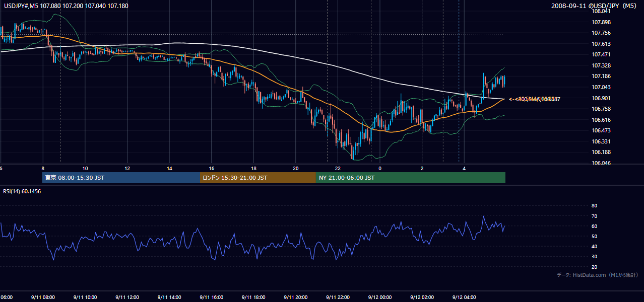Click the RSI scale value 30

(594, 257)
